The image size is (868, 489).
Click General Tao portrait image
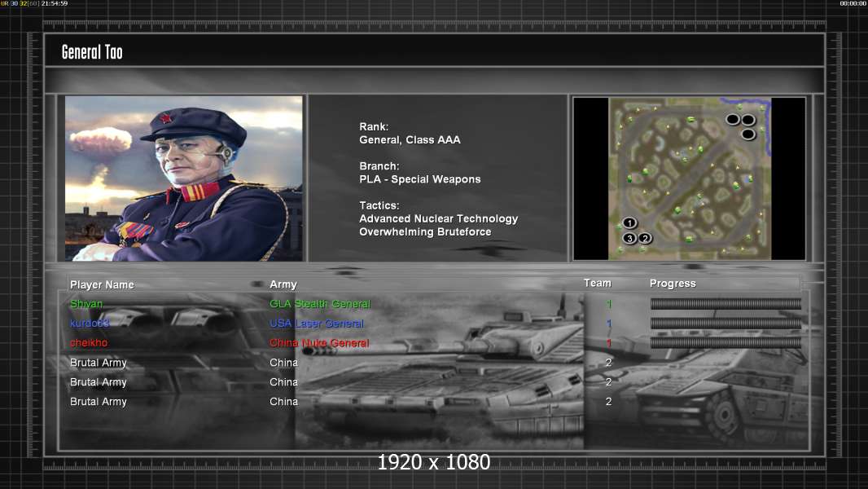(x=184, y=178)
